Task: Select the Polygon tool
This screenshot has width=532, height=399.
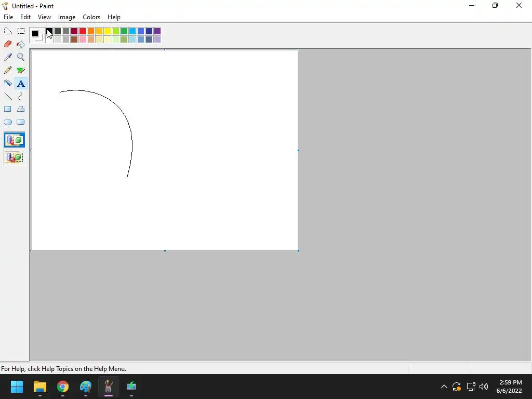Action: [x=21, y=109]
